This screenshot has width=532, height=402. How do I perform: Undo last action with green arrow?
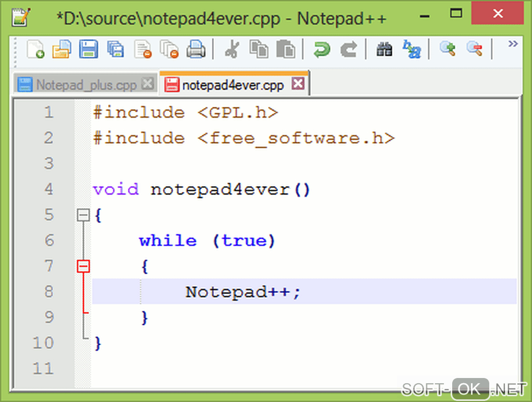pos(321,50)
